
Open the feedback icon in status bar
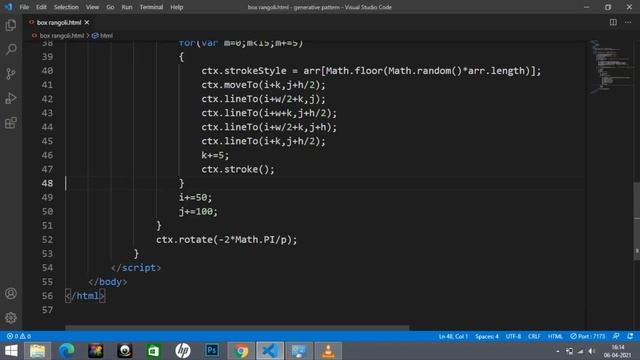616,336
